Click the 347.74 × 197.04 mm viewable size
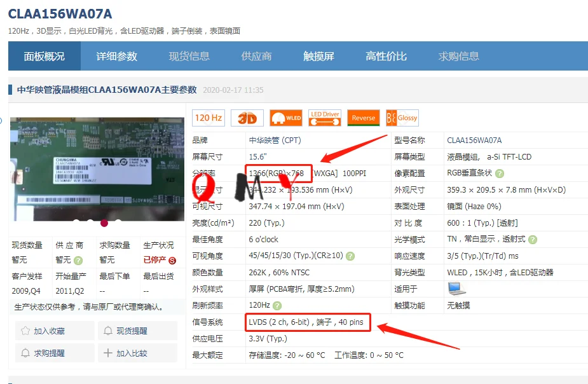588x384 pixels. (x=296, y=206)
